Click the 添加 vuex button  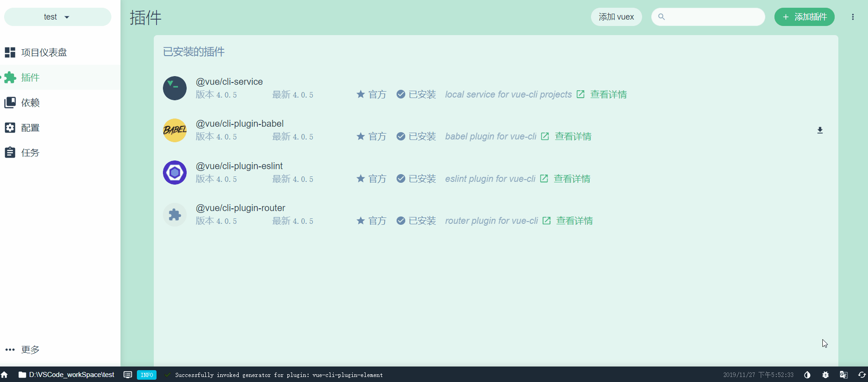tap(616, 17)
